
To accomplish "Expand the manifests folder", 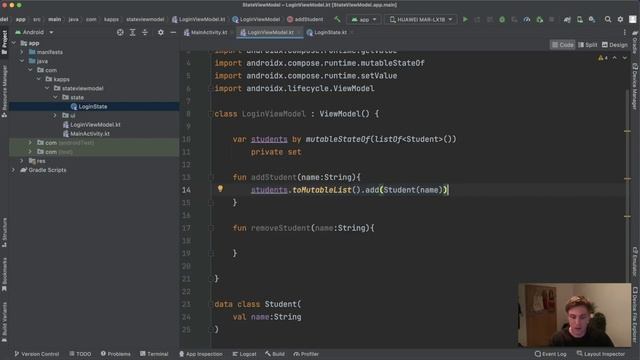I will pos(22,52).
